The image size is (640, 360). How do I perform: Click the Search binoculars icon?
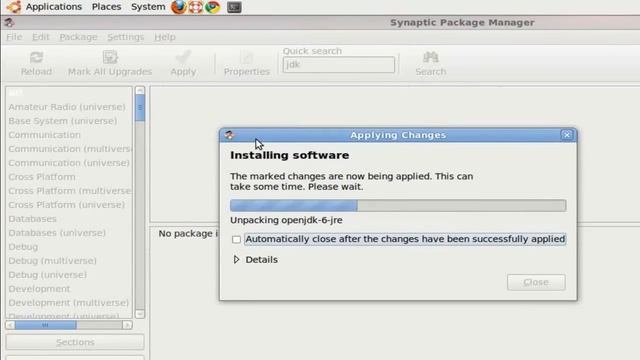tap(431, 57)
